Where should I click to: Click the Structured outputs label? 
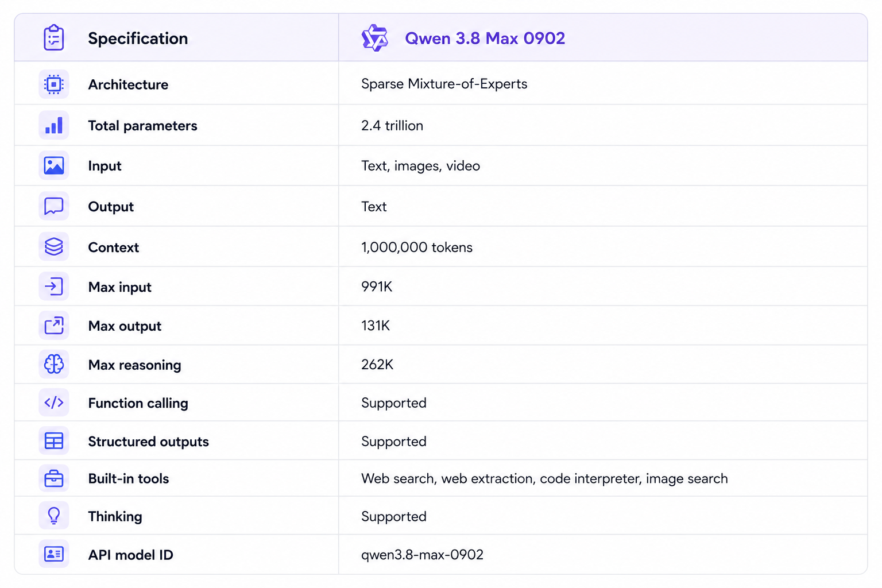point(148,442)
